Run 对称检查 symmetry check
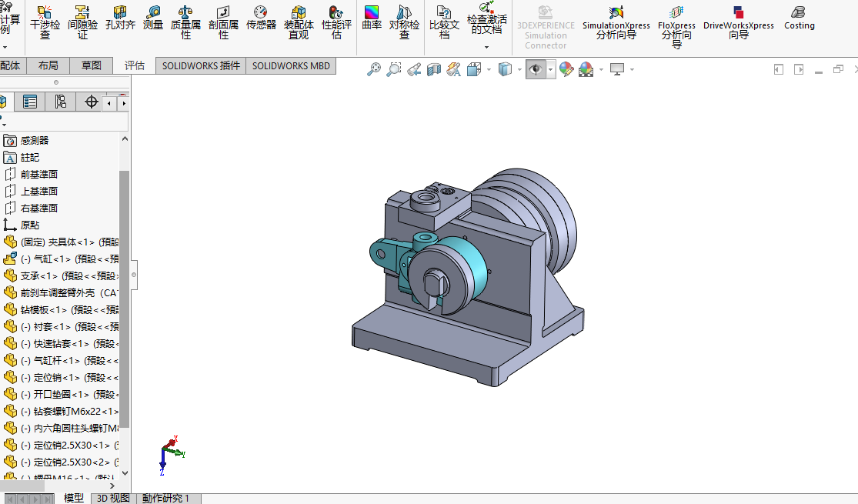This screenshot has height=504, width=858. click(x=405, y=22)
